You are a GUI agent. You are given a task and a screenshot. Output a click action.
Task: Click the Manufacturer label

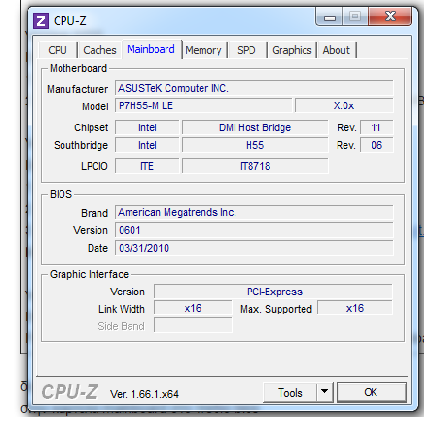click(77, 89)
